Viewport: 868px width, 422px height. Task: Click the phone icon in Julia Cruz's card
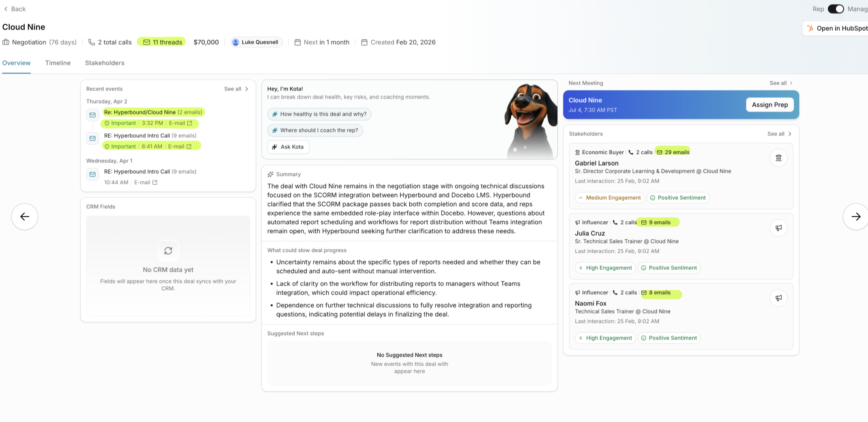coord(615,222)
